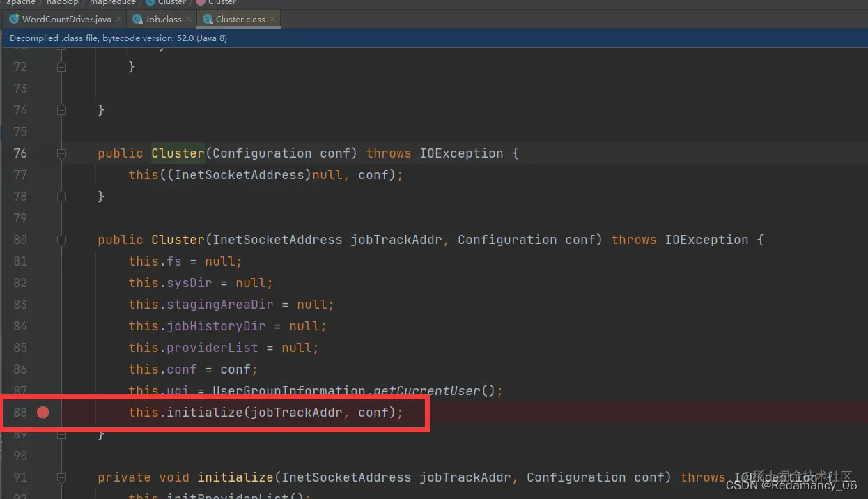Image resolution: width=868 pixels, height=499 pixels.
Task: Place caret on "this.conf = conf;"
Action: coord(193,369)
